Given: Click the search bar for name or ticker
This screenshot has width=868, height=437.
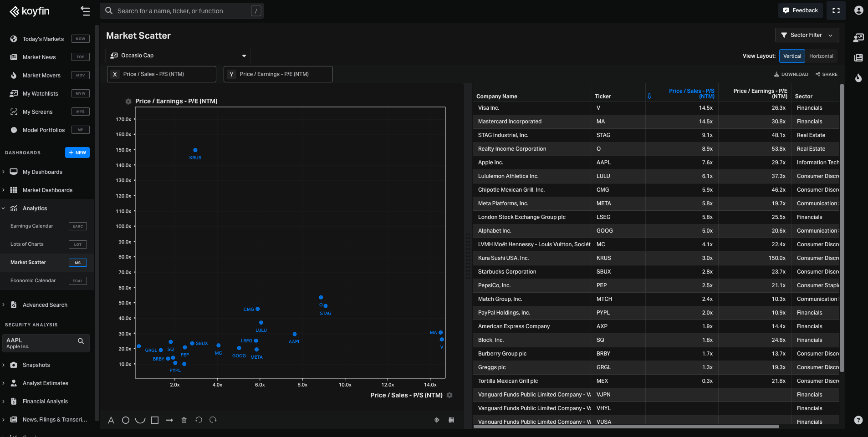Looking at the screenshot, I should click(182, 11).
